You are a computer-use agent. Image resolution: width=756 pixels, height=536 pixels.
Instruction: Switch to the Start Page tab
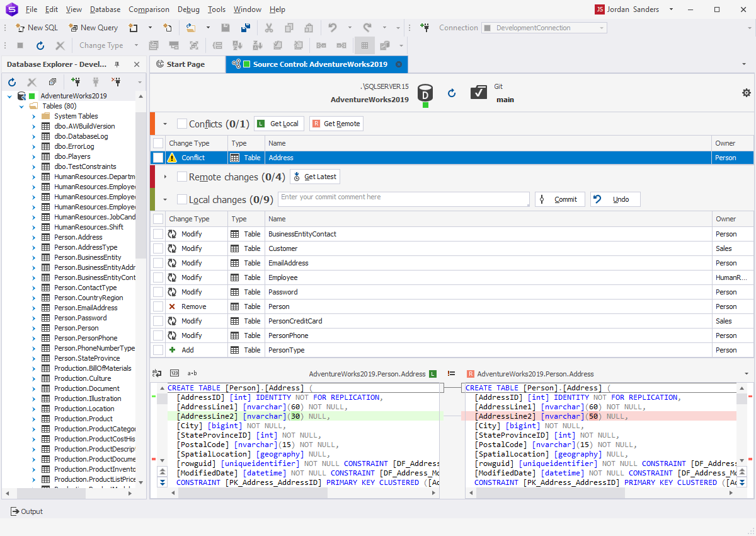point(187,64)
